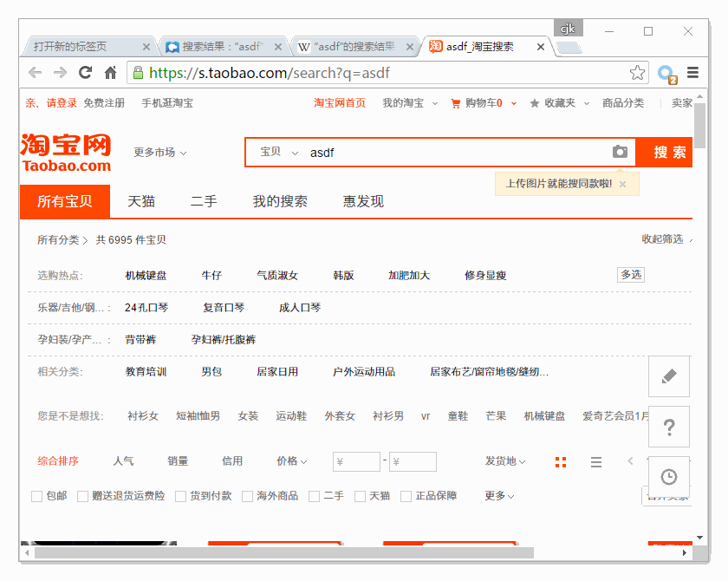
Task: Open the blue extension icon with badge 2
Action: coord(667,74)
